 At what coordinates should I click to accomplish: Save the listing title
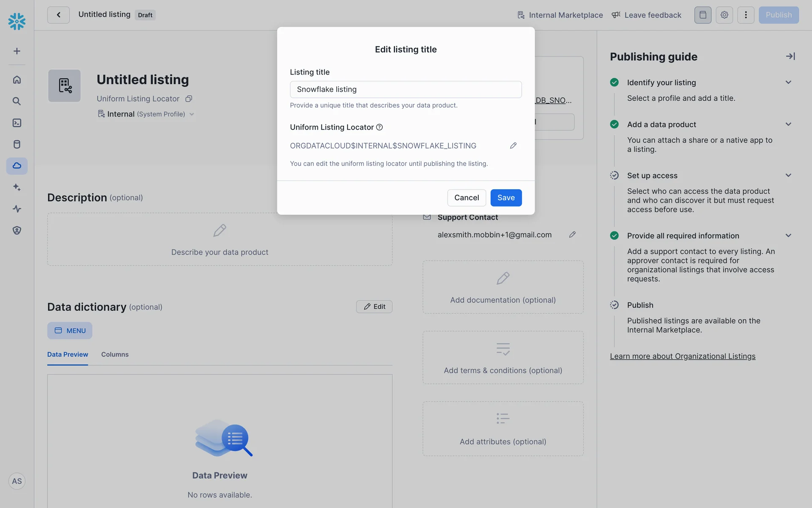click(x=506, y=198)
